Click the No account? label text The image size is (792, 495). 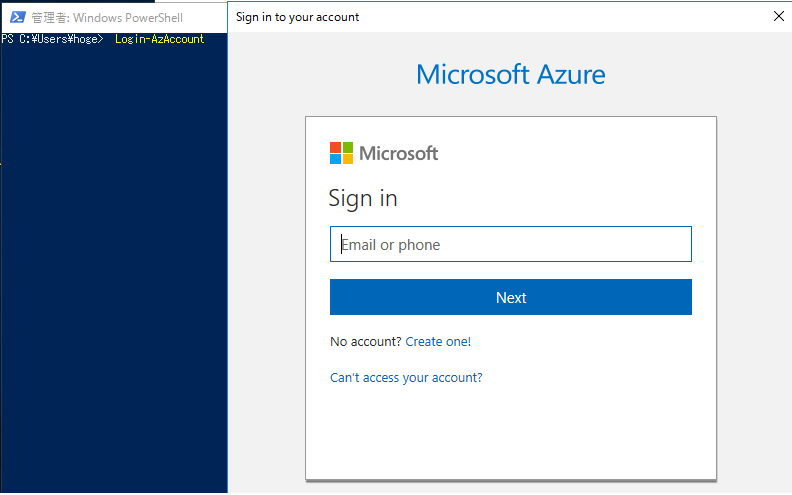pos(366,342)
